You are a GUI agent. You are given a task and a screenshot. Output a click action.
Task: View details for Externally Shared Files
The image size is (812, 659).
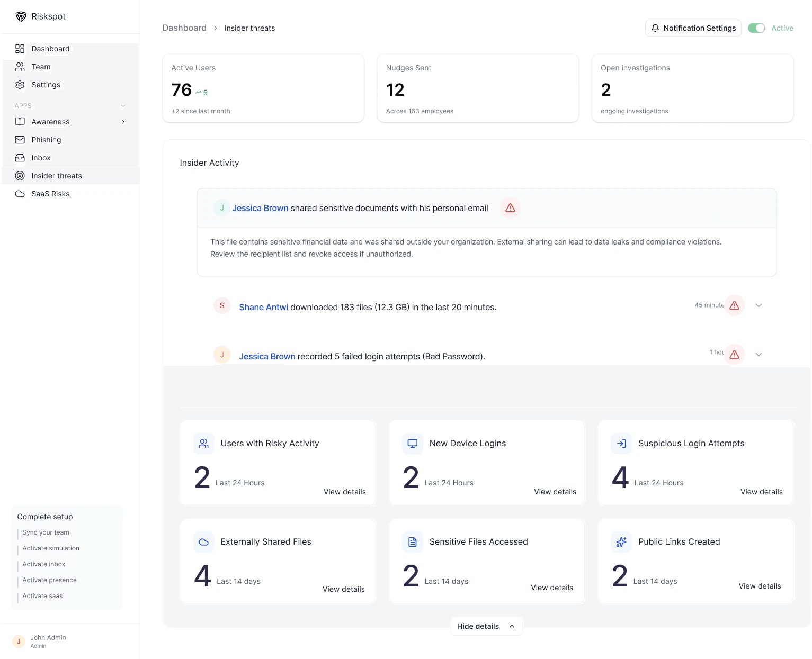(x=344, y=589)
